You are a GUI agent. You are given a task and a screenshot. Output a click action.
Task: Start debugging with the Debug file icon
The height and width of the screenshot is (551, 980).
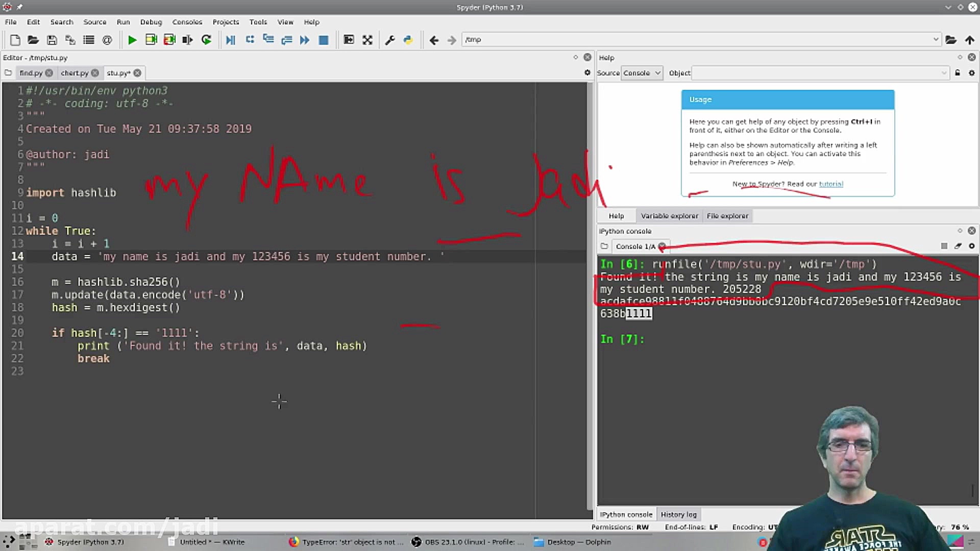point(230,40)
